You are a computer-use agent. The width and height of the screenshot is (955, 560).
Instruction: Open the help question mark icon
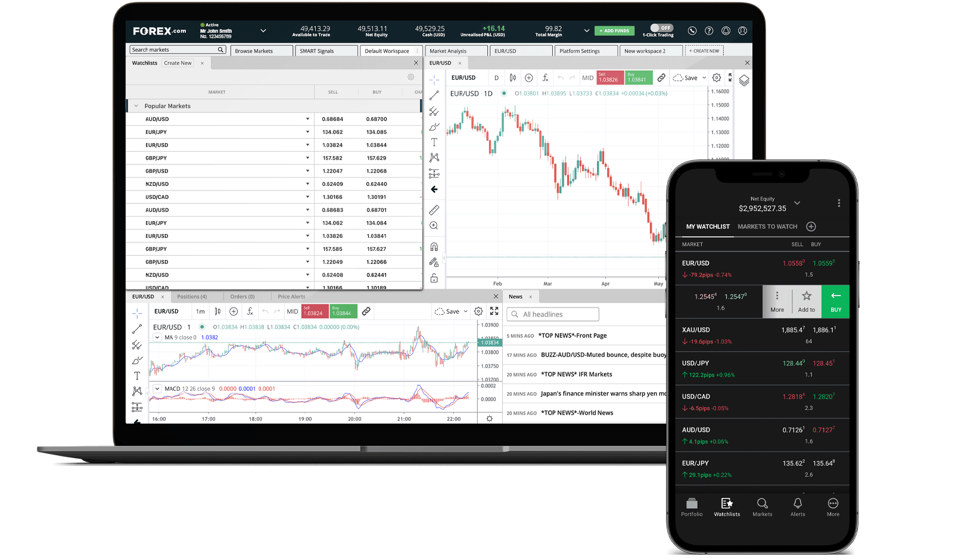click(709, 30)
